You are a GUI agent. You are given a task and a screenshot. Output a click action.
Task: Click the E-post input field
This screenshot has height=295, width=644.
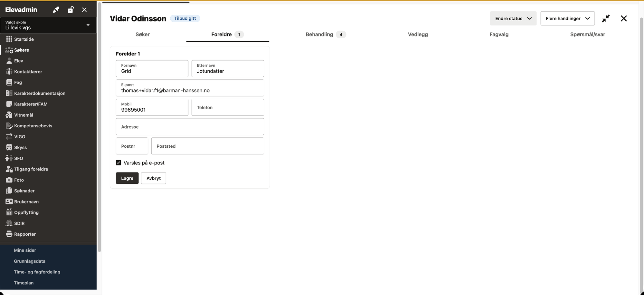[190, 88]
